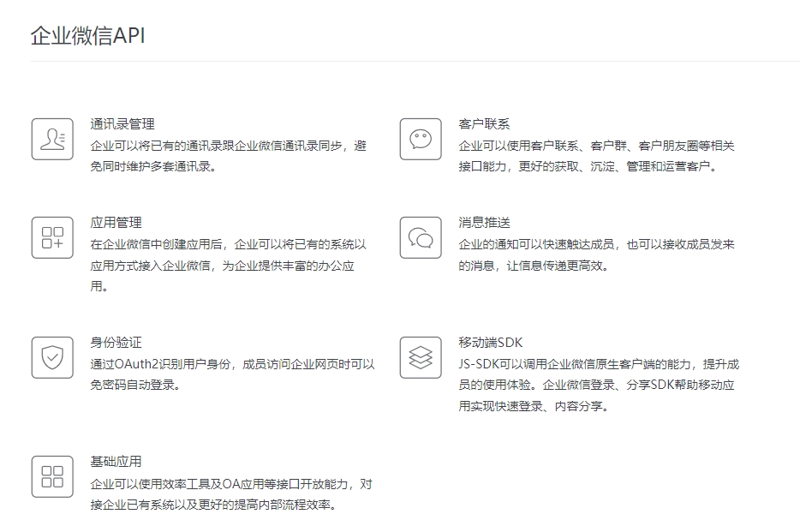This screenshot has height=532, width=800.
Task: Open the 基础应用 title link
Action: point(116,462)
